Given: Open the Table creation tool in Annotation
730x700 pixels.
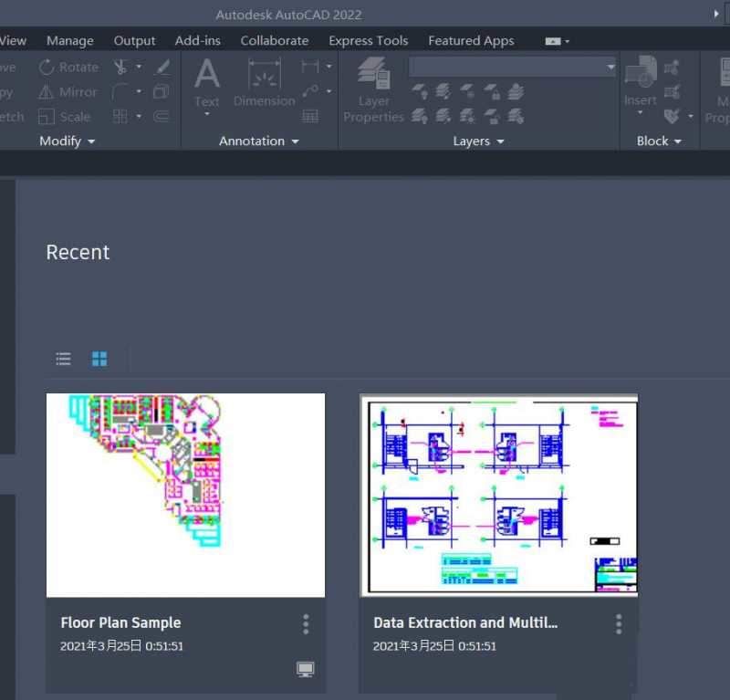Looking at the screenshot, I should pos(310,117).
